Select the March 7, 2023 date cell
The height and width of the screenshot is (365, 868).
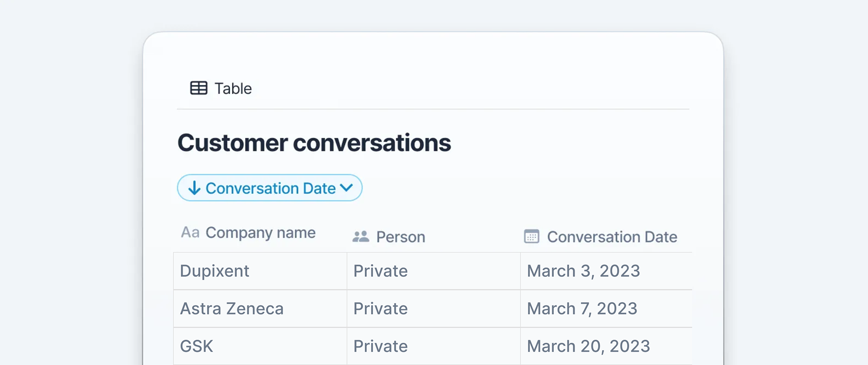pos(606,309)
